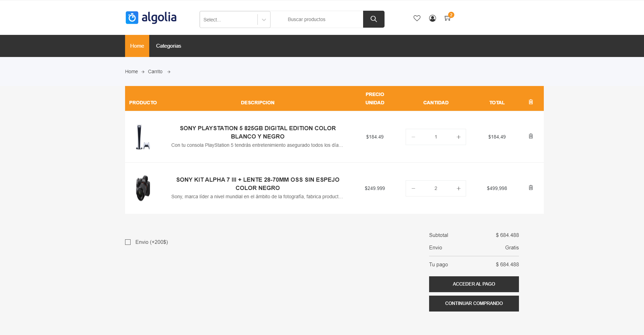Click the PRODUCTO column header
The image size is (644, 335).
point(143,103)
